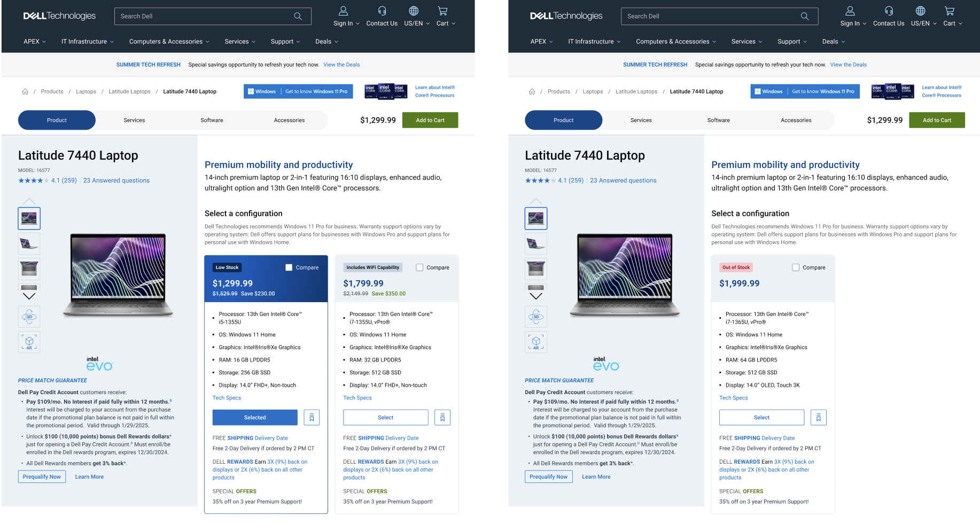Screen dimensions: 980x523
Task: Click the US/EN globe icon, left page
Action: (414, 11)
